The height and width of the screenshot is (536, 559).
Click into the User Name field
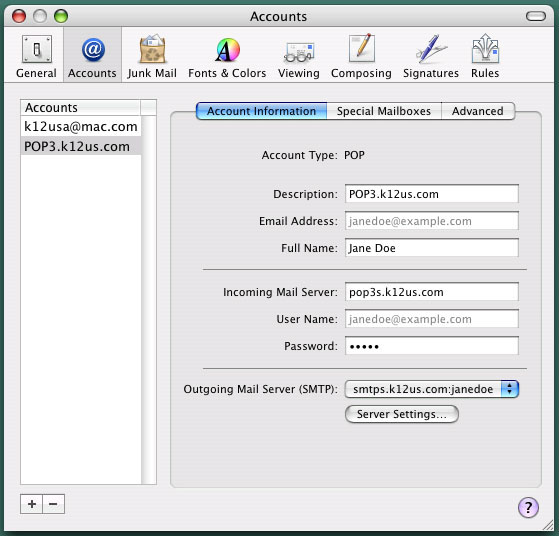pos(431,319)
